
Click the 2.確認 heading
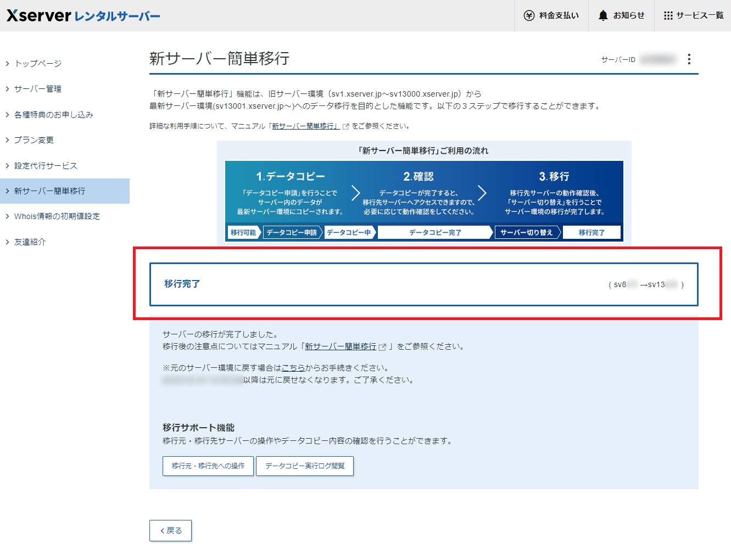(x=418, y=176)
